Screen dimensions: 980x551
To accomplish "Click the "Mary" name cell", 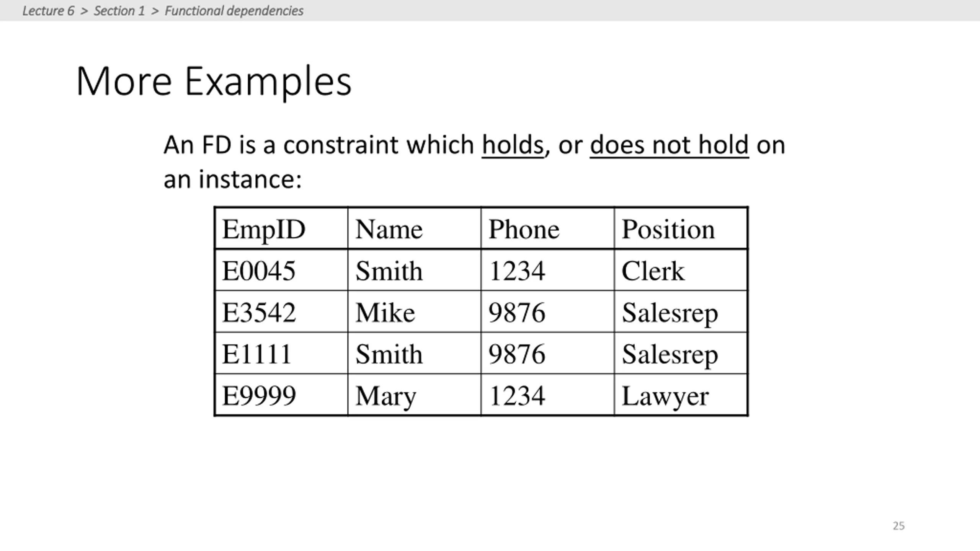I will (x=385, y=396).
